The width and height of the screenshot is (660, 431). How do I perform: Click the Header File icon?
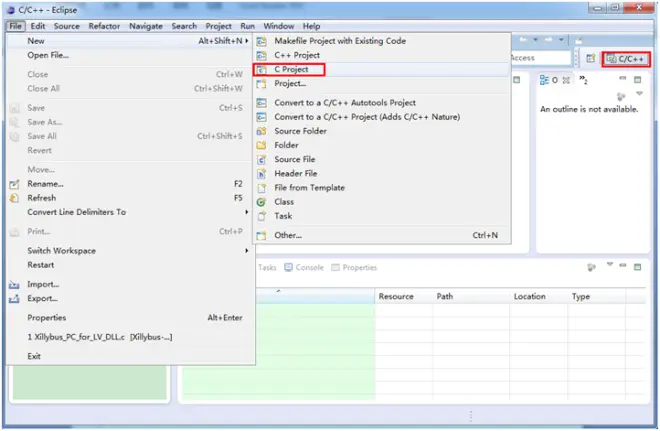click(x=261, y=174)
